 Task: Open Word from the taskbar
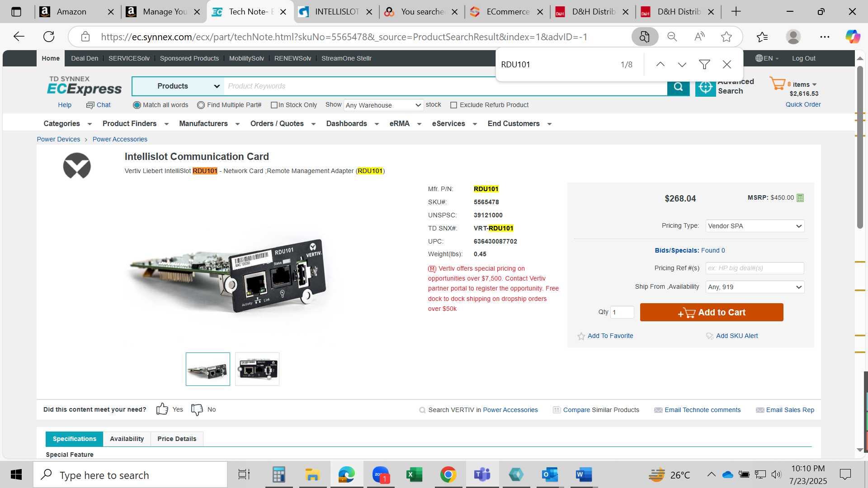(x=584, y=474)
